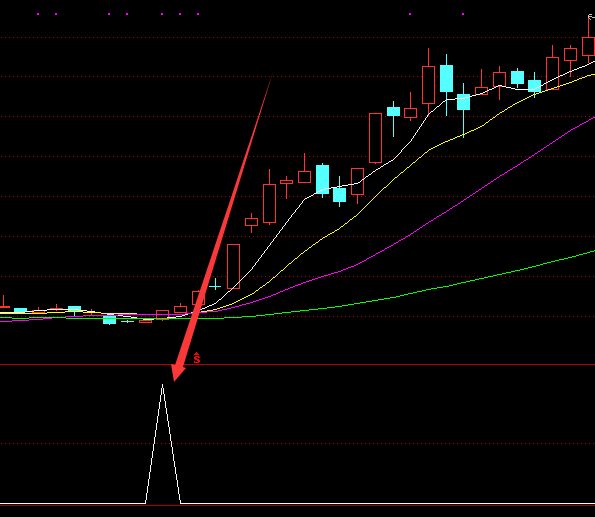Click the white indicator baseline at bottom

(x=298, y=504)
